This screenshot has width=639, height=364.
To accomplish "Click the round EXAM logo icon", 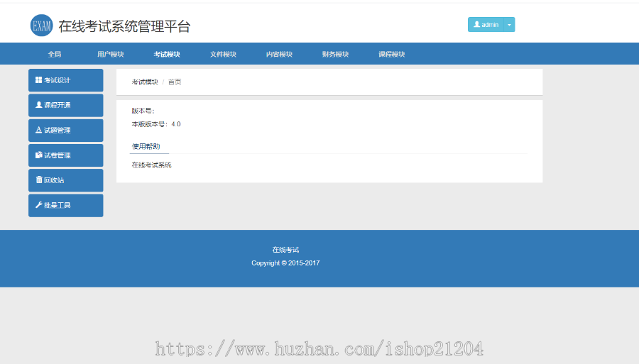I will coord(42,26).
